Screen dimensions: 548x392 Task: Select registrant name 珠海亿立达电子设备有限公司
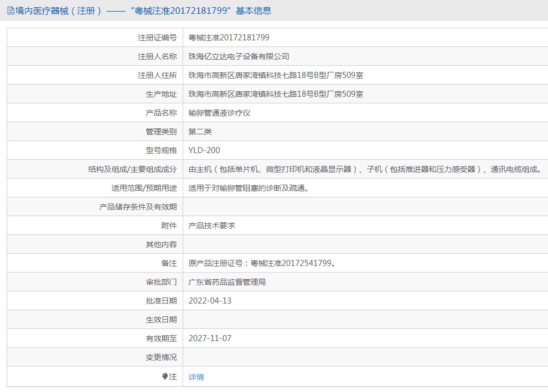coord(239,56)
